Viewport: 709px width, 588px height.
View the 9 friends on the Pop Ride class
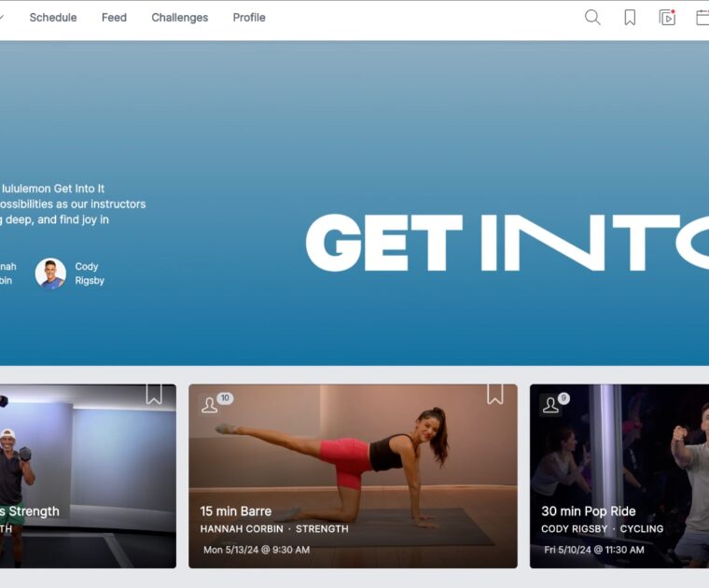555,402
